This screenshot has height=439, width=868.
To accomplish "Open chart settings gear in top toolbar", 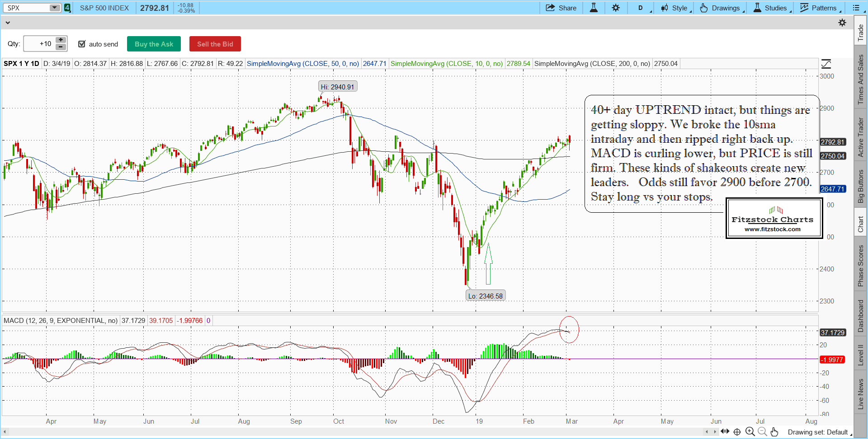I will [616, 8].
